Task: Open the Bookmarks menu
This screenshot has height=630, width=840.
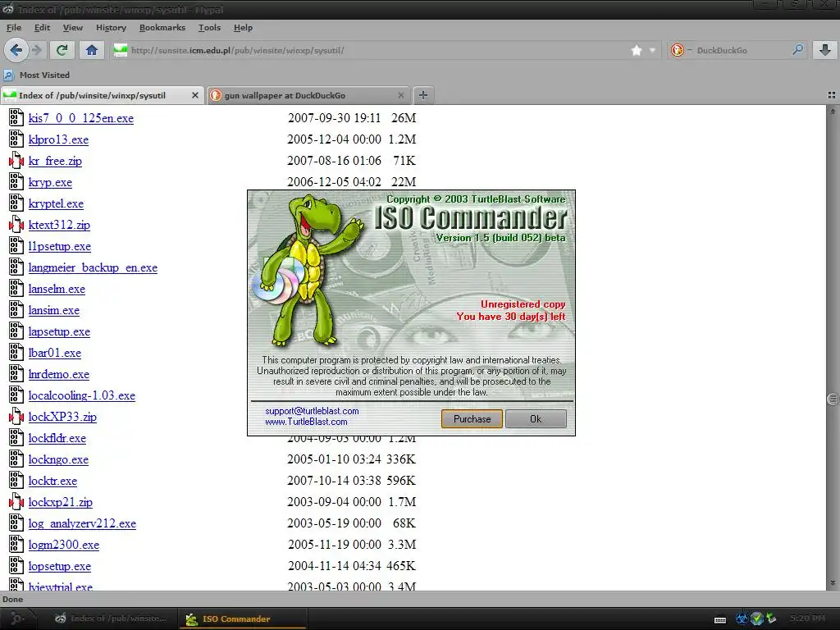Action: click(162, 27)
